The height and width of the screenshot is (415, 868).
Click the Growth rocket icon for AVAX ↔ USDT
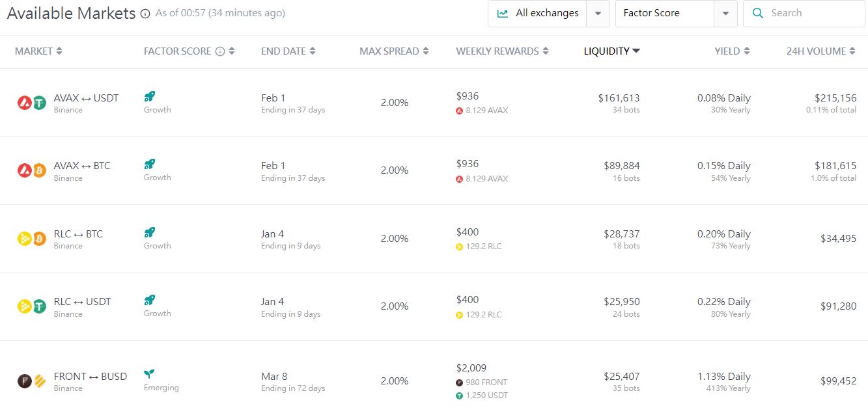coord(150,97)
